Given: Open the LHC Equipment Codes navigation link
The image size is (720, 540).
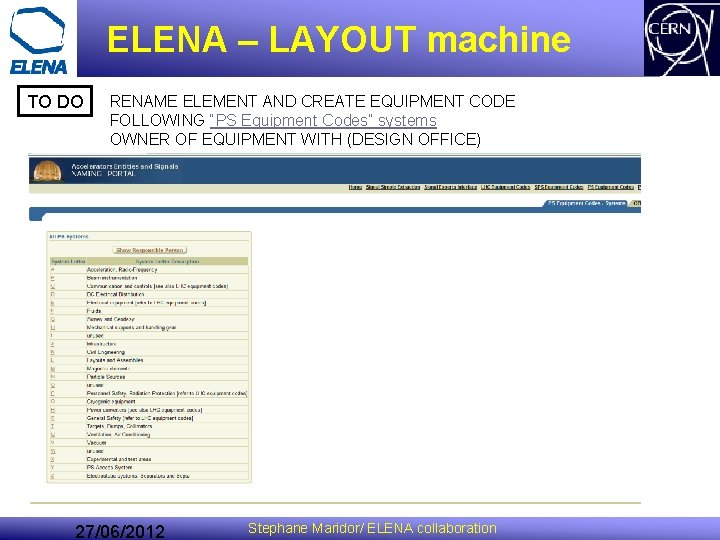Looking at the screenshot, I should click(505, 187).
